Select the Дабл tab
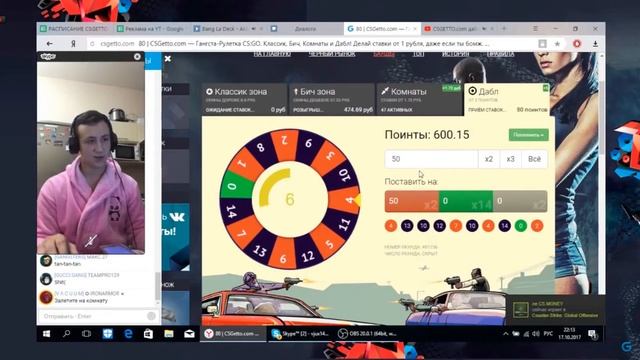This screenshot has width=640, height=360. [507, 100]
